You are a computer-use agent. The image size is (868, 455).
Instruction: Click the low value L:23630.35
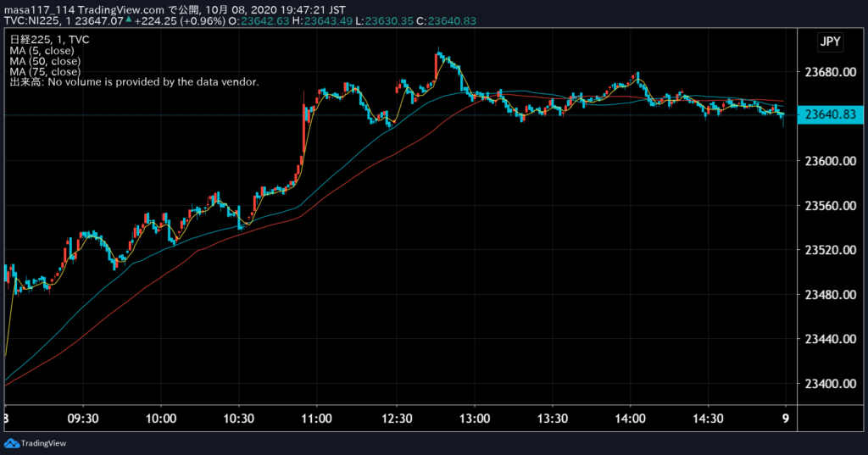pyautogui.click(x=384, y=21)
